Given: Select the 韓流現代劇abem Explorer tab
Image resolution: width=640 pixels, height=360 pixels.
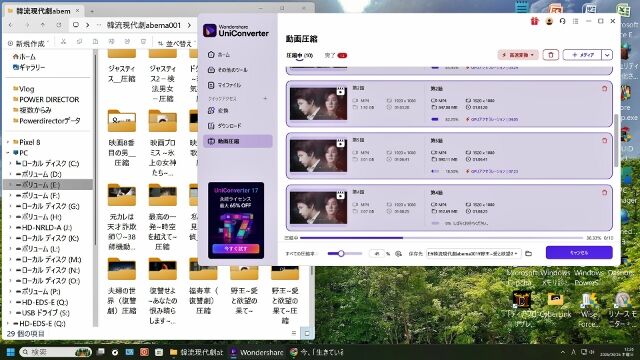Looking at the screenshot, I should 44,11.
